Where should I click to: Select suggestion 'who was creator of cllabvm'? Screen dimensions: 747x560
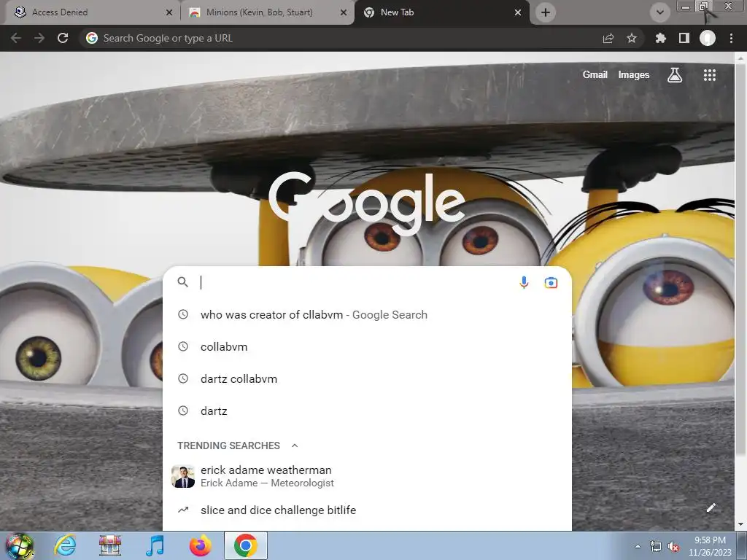click(x=367, y=315)
